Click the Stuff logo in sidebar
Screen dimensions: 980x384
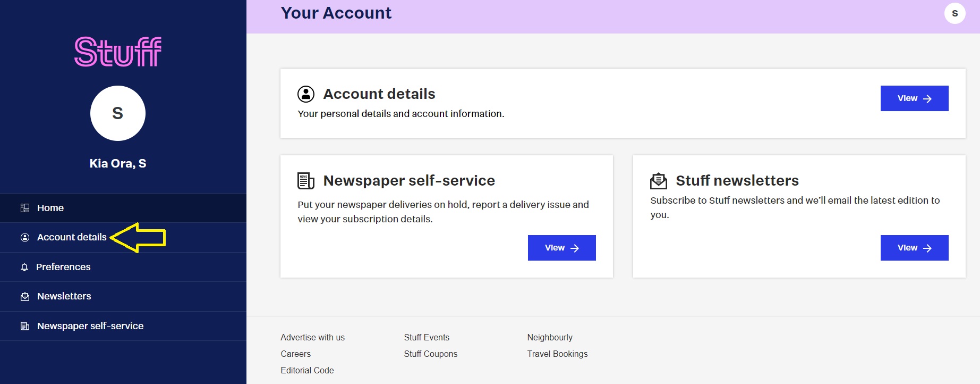coord(118,52)
